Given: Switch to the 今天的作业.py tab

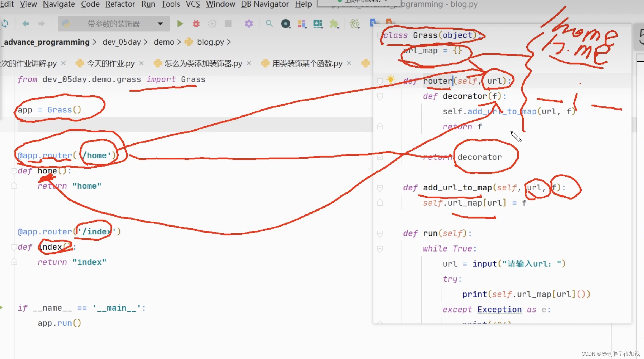Looking at the screenshot, I should 111,63.
